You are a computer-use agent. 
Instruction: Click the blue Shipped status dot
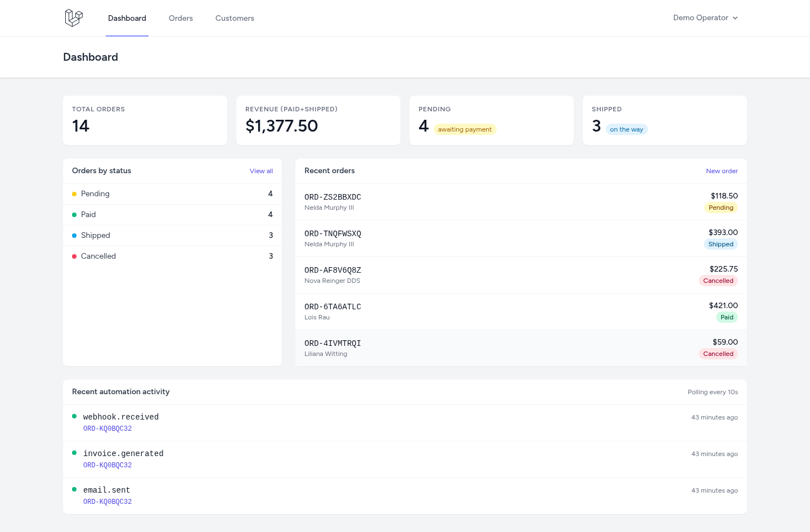[74, 236]
